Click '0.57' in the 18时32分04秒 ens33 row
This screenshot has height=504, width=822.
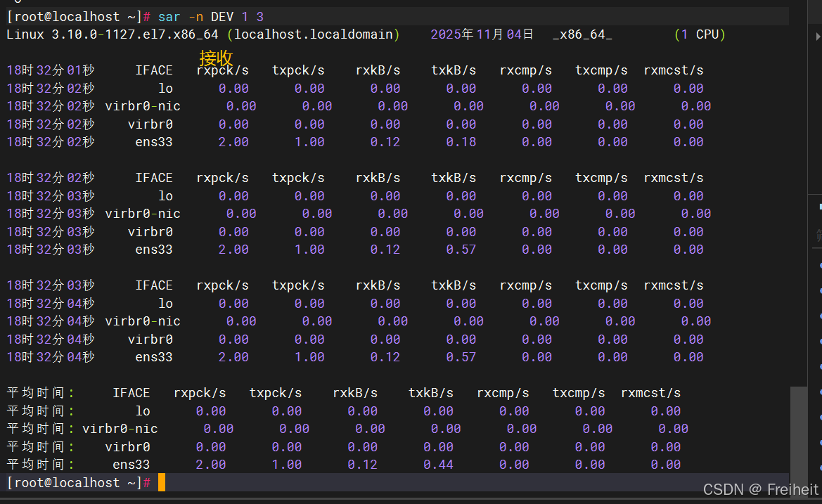point(461,357)
